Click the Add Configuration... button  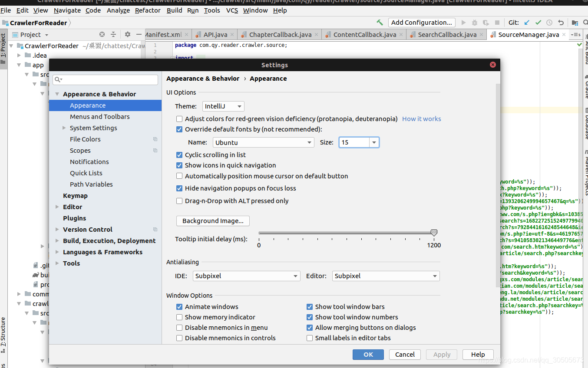421,23
